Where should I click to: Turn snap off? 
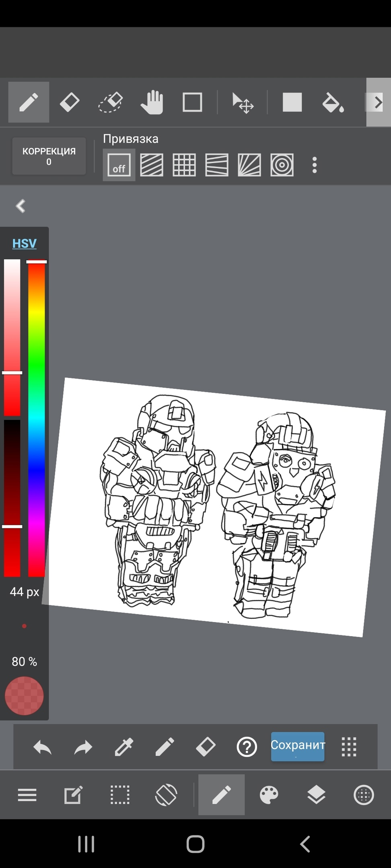[119, 165]
